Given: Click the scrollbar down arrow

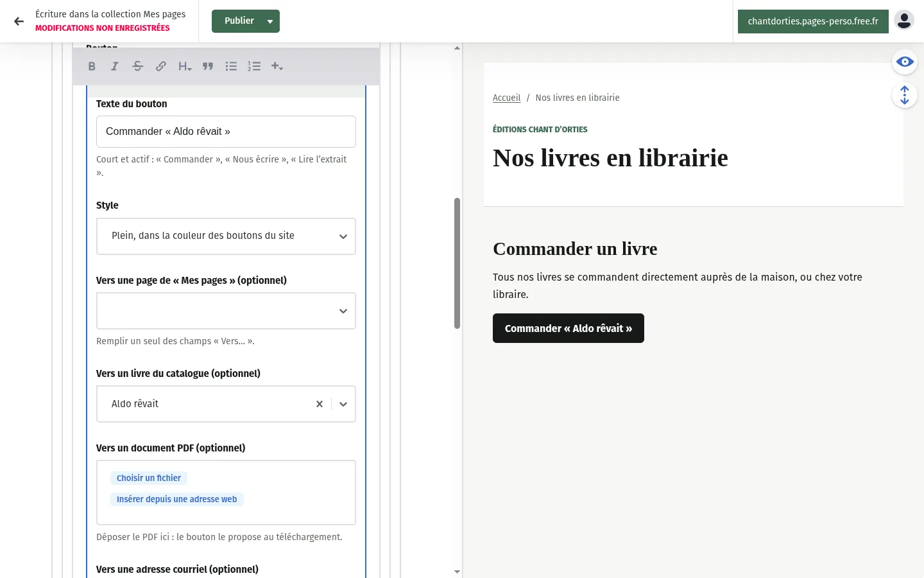Looking at the screenshot, I should (457, 572).
